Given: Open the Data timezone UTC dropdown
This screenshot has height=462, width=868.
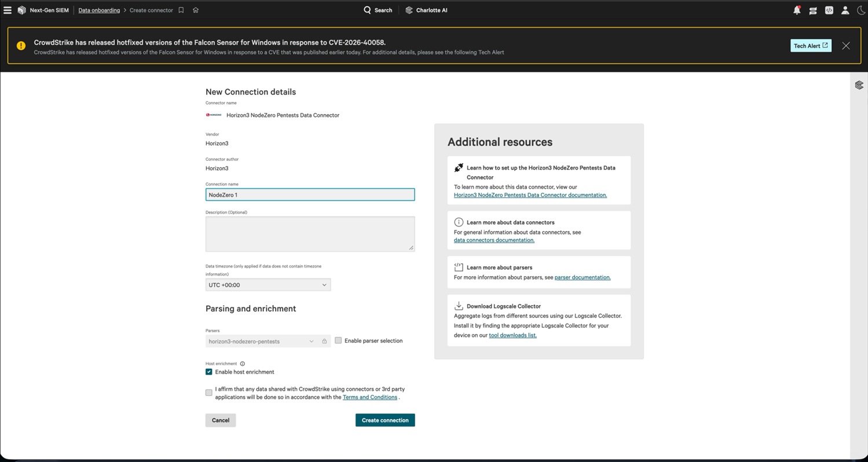Looking at the screenshot, I should point(268,285).
